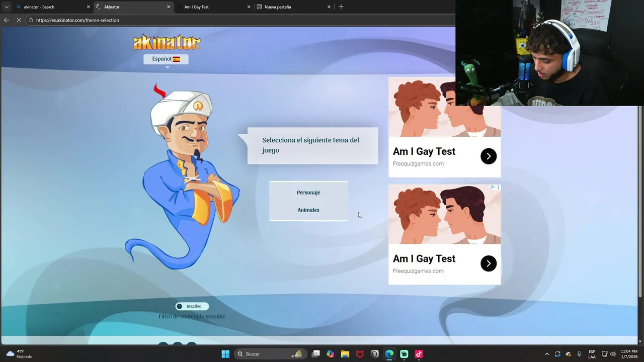Click the Akinator genie character
644x362 pixels.
pyautogui.click(x=184, y=176)
